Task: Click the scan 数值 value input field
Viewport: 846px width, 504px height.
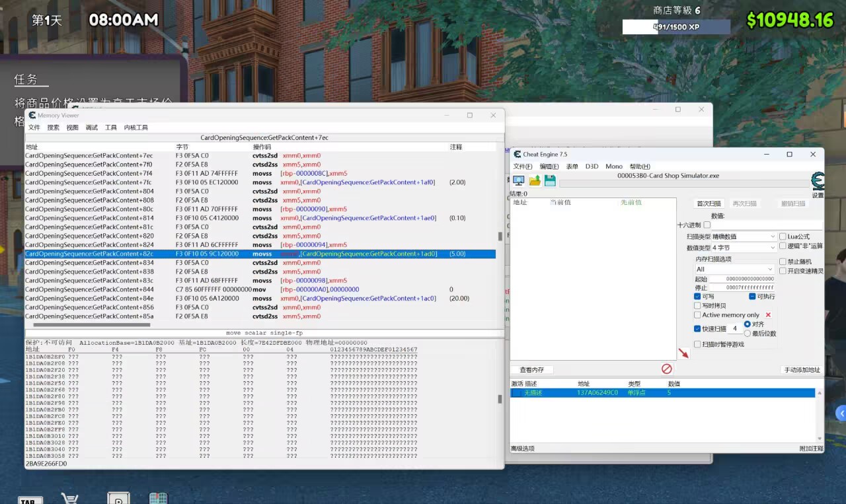Action: 767,225
